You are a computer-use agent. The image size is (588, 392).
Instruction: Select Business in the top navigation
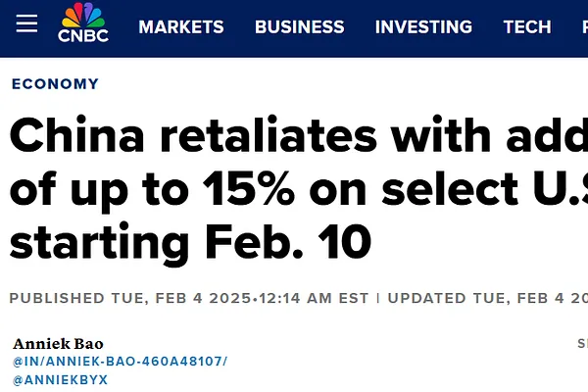click(x=298, y=27)
